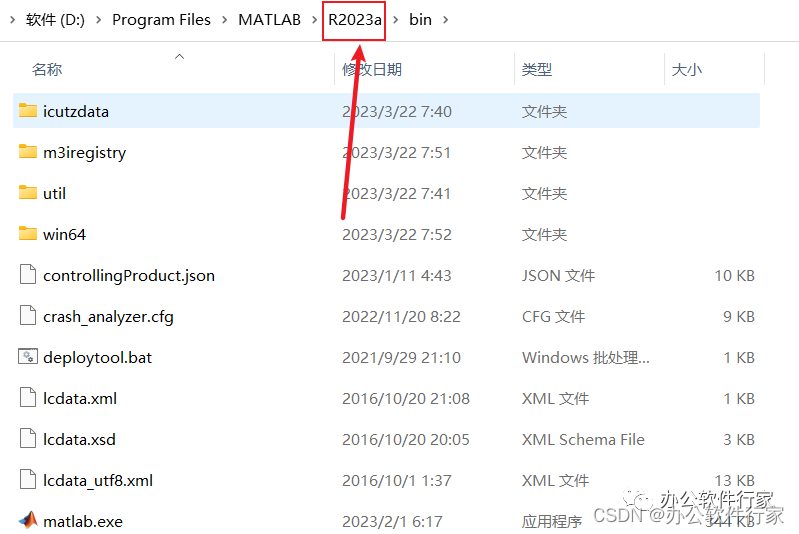Click the lcdata.xsd file name
Viewport: 799px width, 534px height.
[79, 439]
